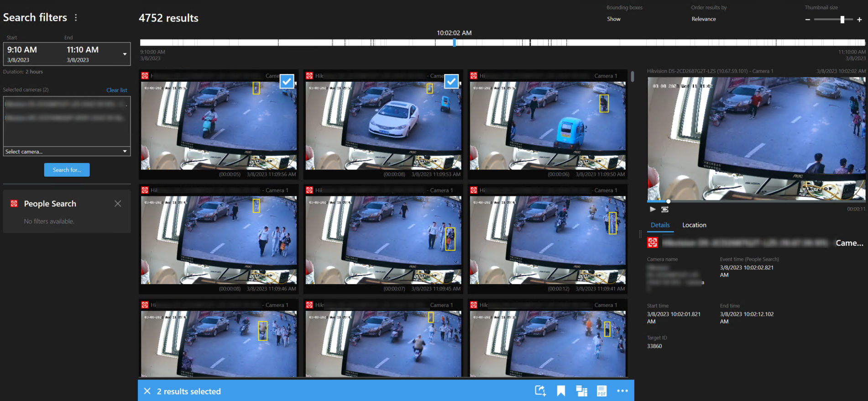This screenshot has width=868, height=401.
Task: Toggle the Bounding boxes Show option
Action: [613, 19]
